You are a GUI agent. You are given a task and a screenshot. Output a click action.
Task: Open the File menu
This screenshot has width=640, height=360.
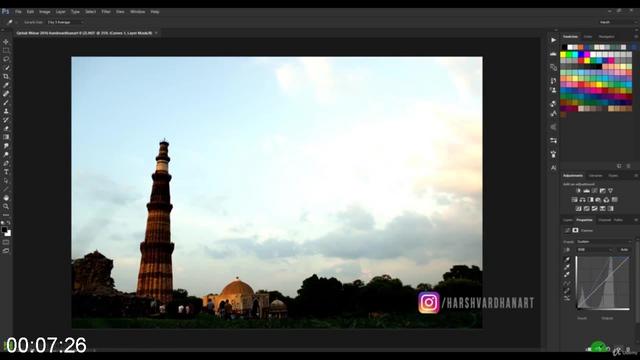tap(18, 12)
